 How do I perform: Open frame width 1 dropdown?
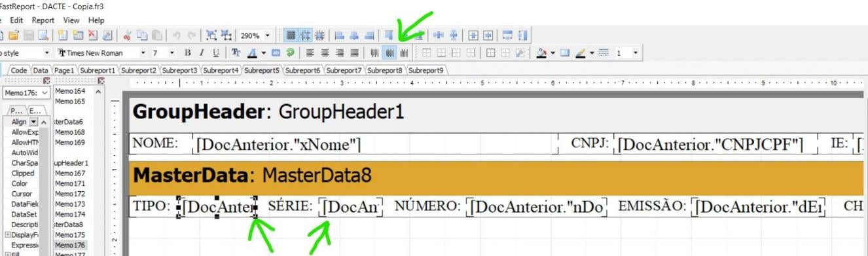635,53
